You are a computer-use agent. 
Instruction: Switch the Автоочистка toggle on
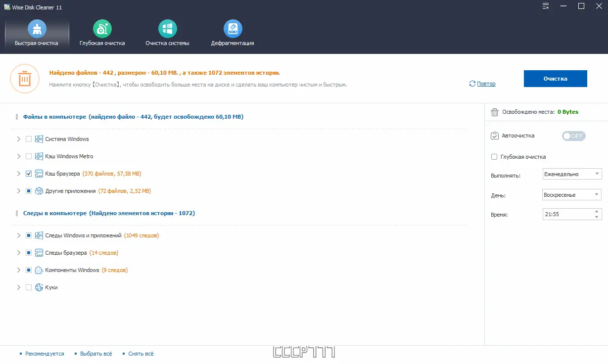tap(573, 136)
